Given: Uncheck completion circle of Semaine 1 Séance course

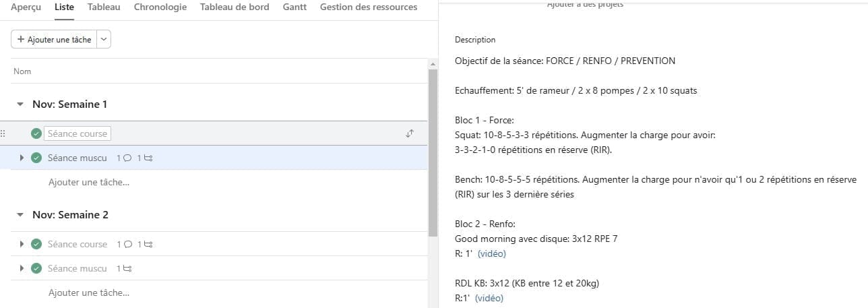Looking at the screenshot, I should pos(36,133).
